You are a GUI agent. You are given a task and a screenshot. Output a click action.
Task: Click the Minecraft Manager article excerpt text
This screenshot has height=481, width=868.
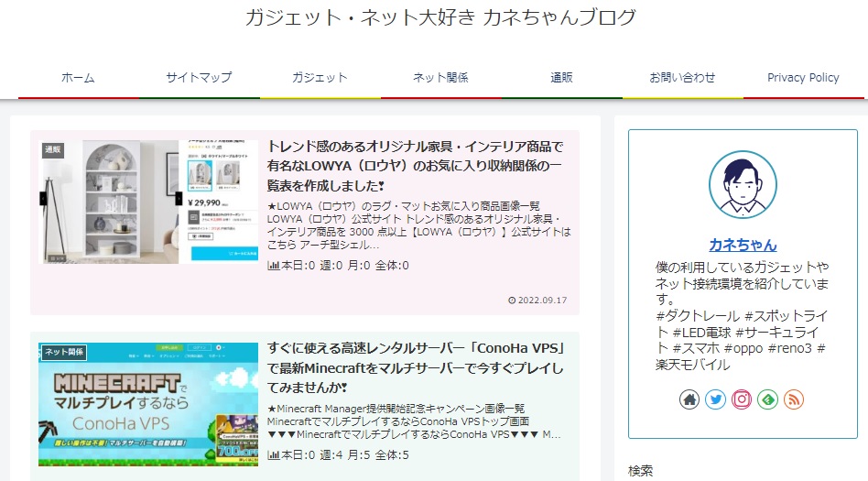point(414,421)
